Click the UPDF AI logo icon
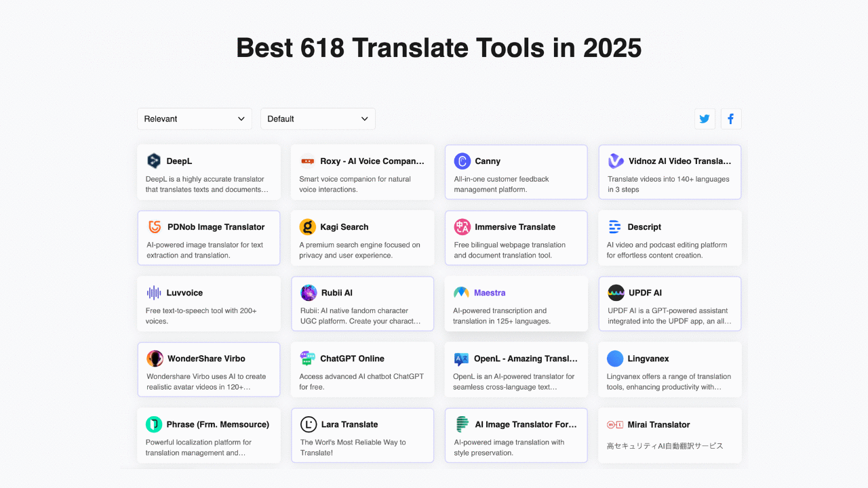The height and width of the screenshot is (488, 868). (616, 293)
